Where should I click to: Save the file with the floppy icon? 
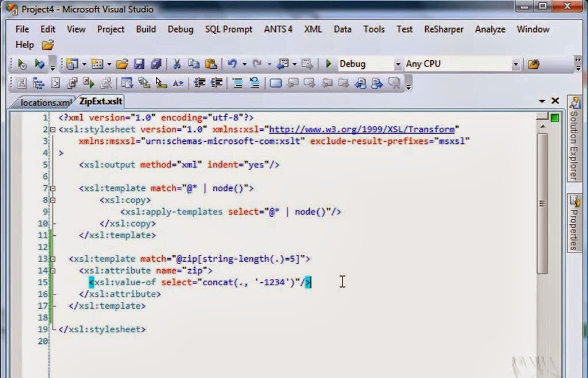tap(139, 64)
